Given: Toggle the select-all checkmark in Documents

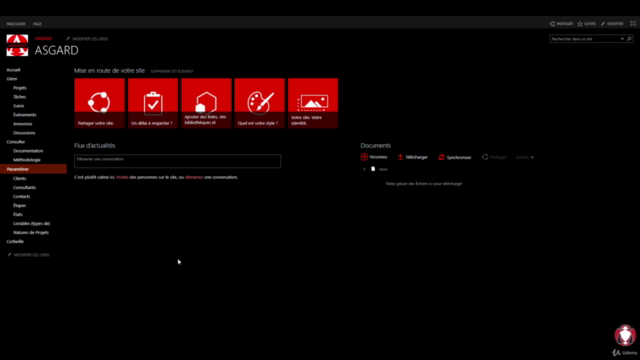Looking at the screenshot, I should pyautogui.click(x=364, y=169).
